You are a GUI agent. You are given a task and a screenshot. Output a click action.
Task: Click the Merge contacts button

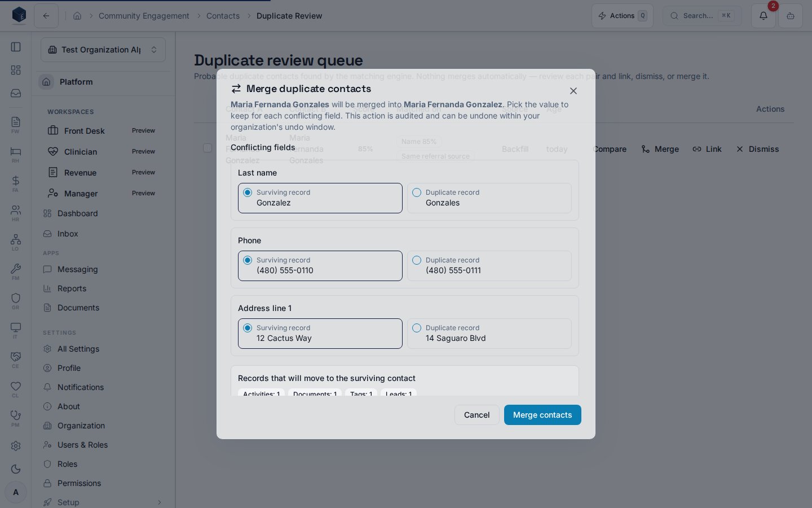click(x=542, y=415)
